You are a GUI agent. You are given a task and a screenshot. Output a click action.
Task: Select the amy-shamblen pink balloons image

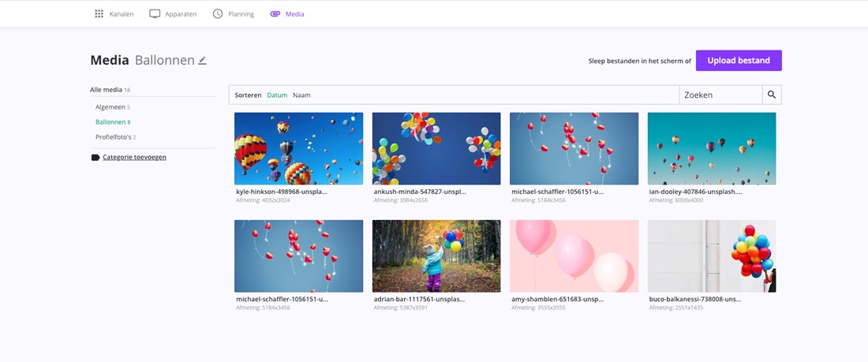point(574,256)
